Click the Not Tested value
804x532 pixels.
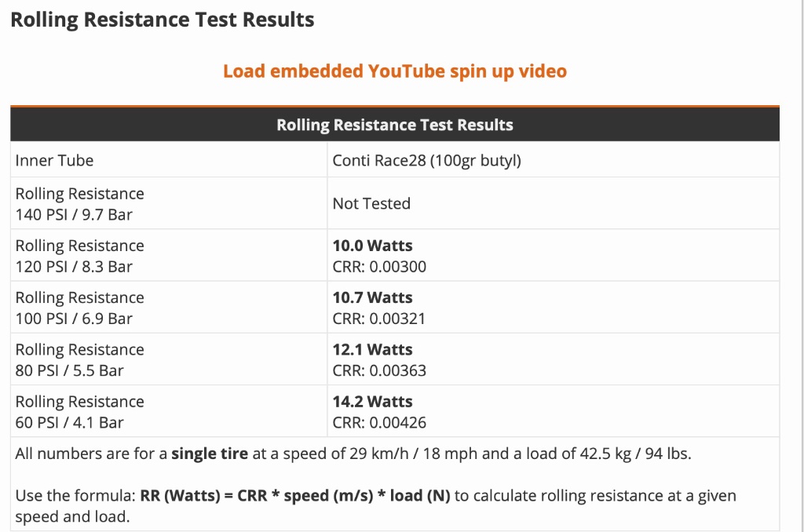click(x=371, y=204)
